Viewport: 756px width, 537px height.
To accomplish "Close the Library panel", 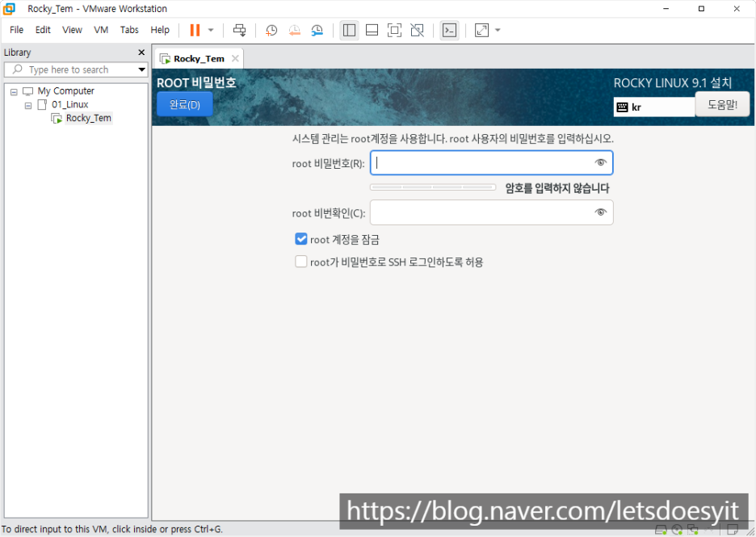I will pyautogui.click(x=141, y=52).
